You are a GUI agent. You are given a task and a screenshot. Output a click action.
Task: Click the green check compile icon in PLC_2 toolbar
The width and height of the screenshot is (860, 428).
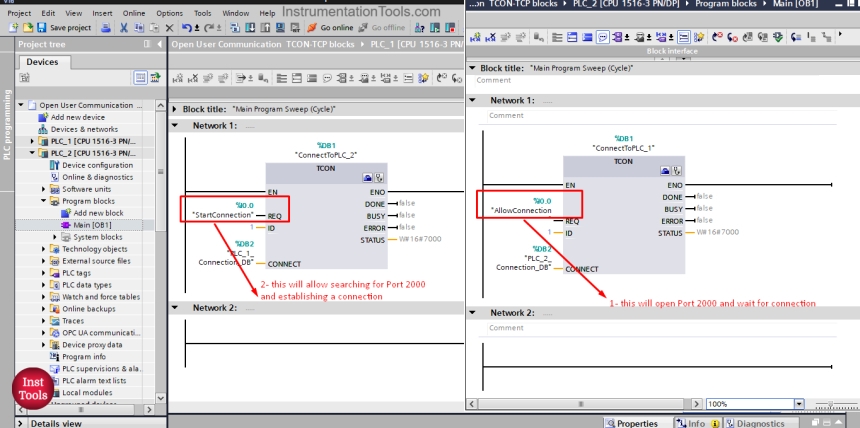[x=778, y=37]
